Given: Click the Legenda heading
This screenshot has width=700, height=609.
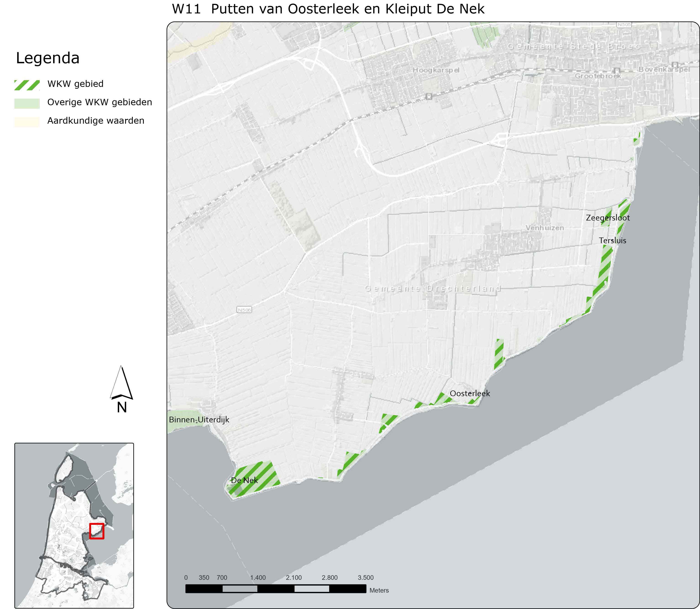Looking at the screenshot, I should tap(48, 58).
